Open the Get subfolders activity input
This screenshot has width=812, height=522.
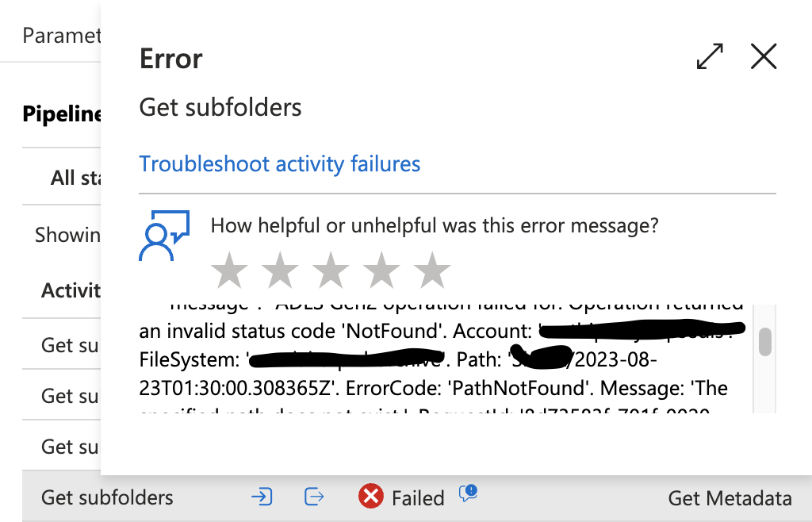[262, 497]
